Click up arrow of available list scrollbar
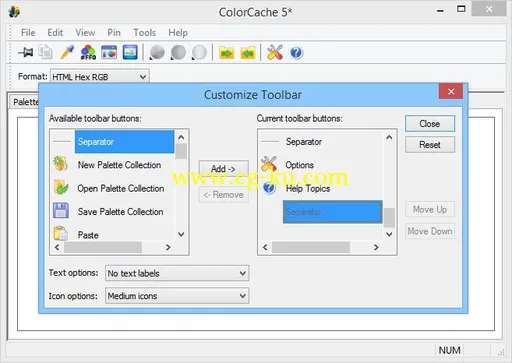This screenshot has width=512, height=363. (181, 137)
